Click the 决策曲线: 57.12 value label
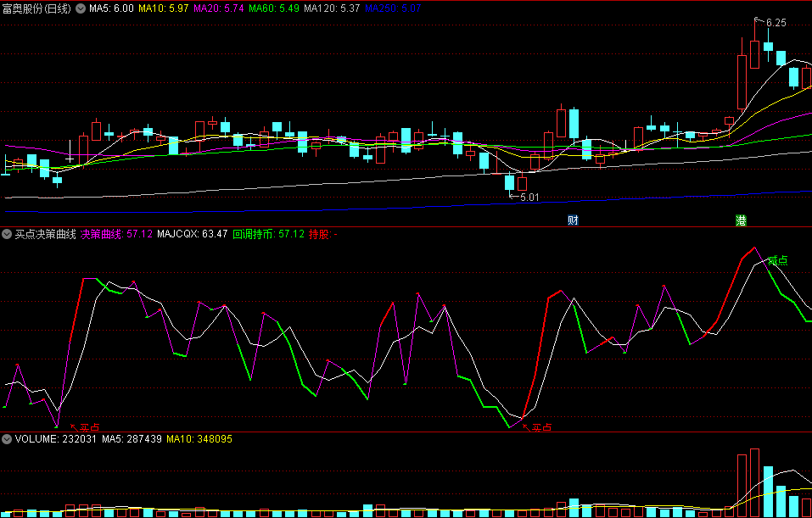 (116, 235)
